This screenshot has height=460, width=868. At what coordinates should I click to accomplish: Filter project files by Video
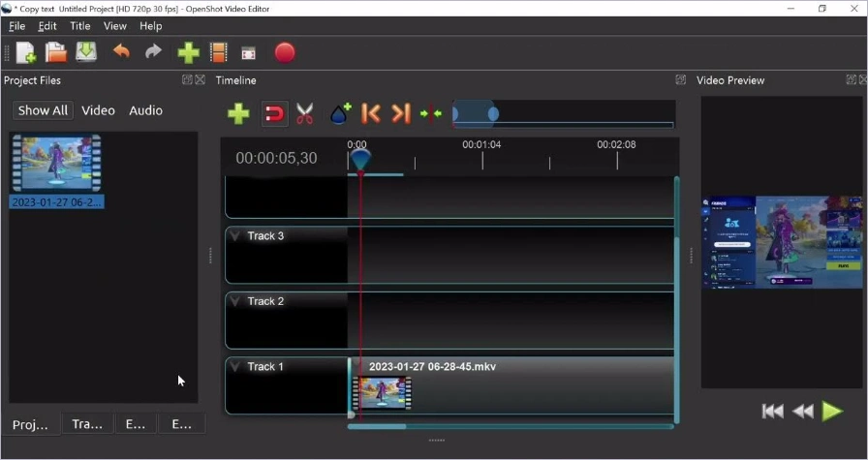click(x=98, y=110)
